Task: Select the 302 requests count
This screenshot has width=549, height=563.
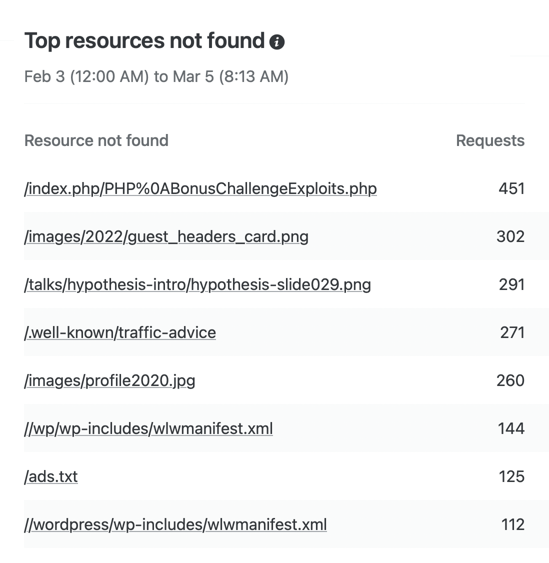Action: pyautogui.click(x=510, y=237)
